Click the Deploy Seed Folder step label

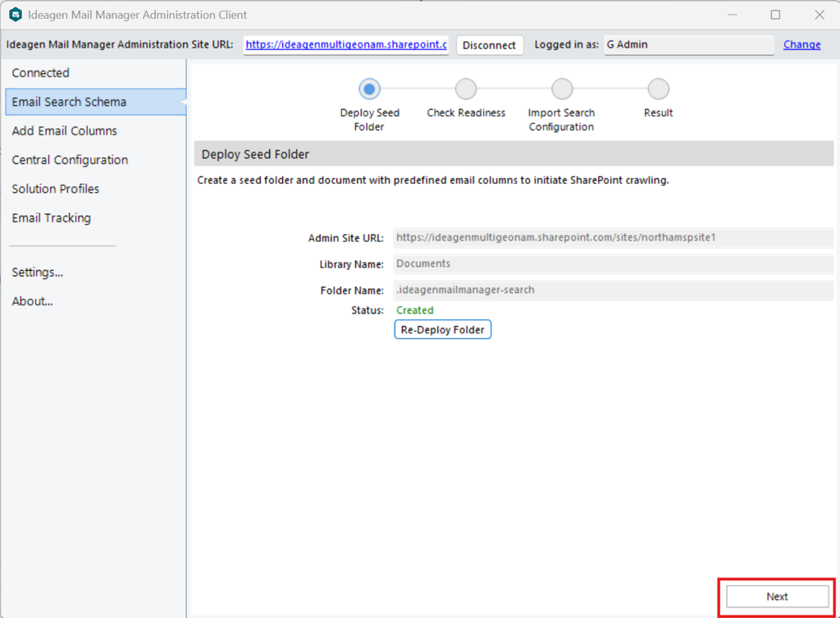coord(370,120)
